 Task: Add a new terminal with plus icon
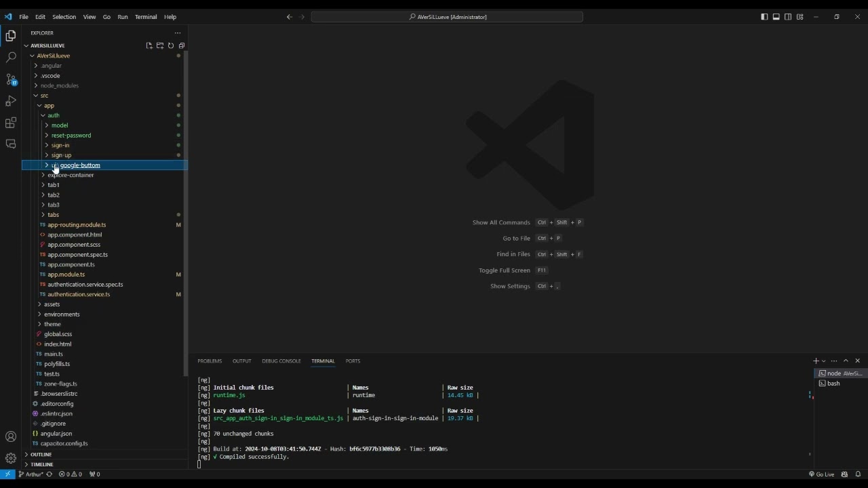816,361
